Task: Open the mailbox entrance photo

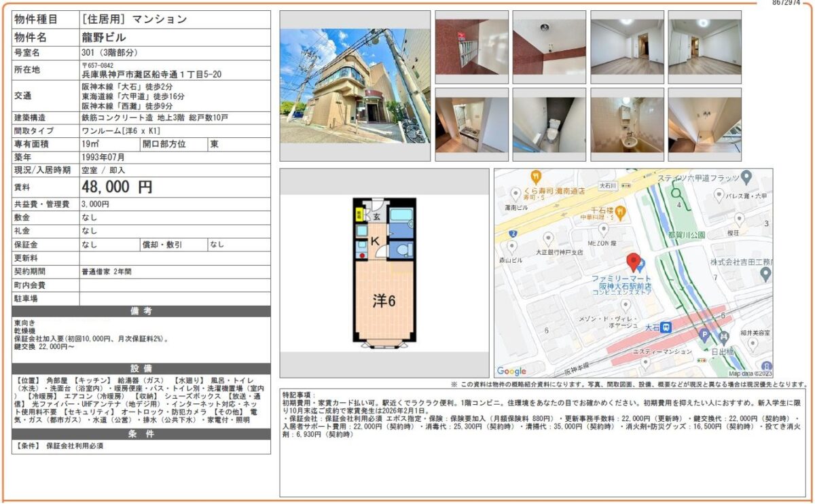Action: point(471,46)
